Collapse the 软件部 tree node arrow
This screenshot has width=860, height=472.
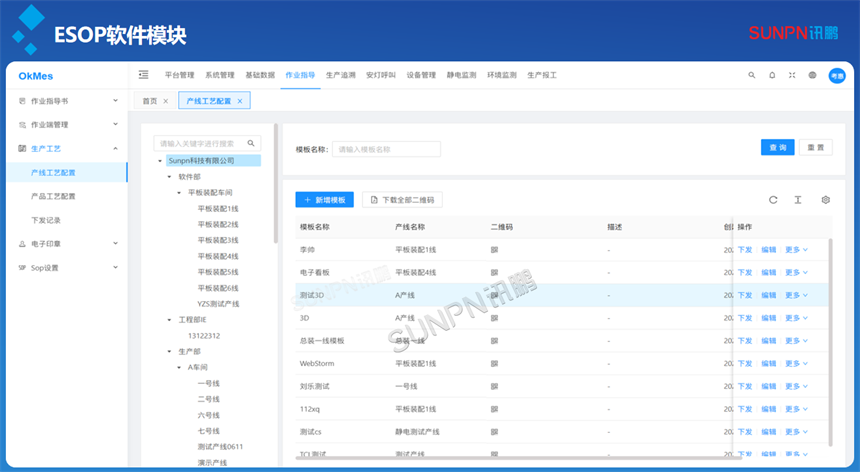(169, 177)
